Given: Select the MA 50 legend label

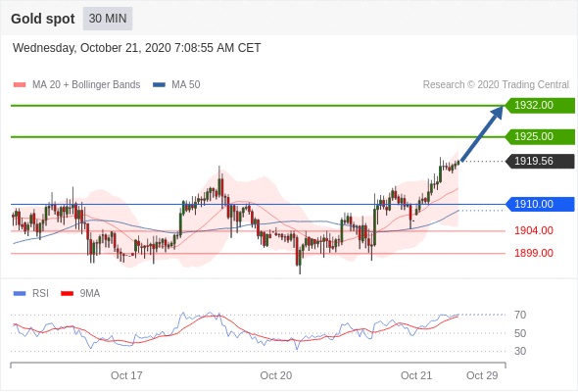Looking at the screenshot, I should click(186, 85).
